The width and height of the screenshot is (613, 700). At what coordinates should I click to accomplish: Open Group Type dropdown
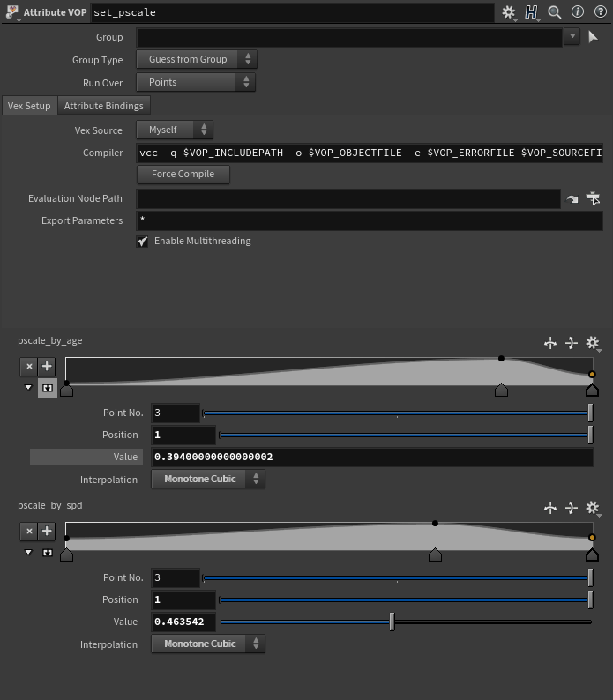pyautogui.click(x=197, y=59)
